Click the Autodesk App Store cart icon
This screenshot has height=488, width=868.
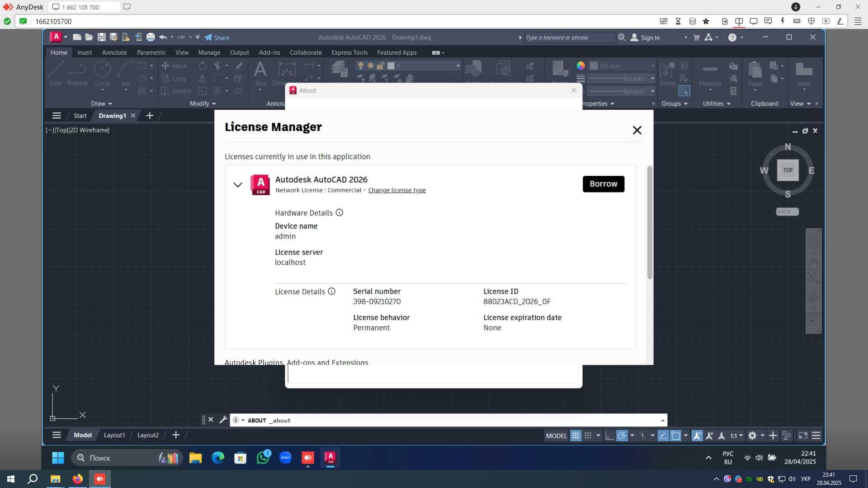(697, 38)
